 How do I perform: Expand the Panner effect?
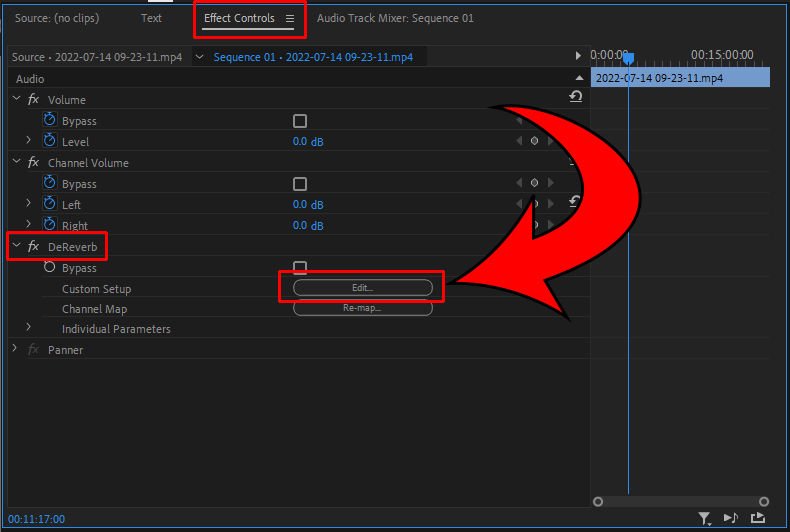[x=15, y=348]
